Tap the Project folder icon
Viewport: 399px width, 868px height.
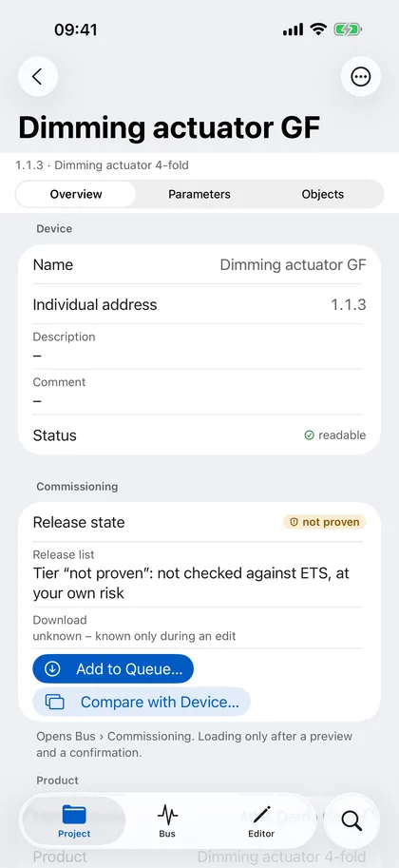pyautogui.click(x=74, y=815)
